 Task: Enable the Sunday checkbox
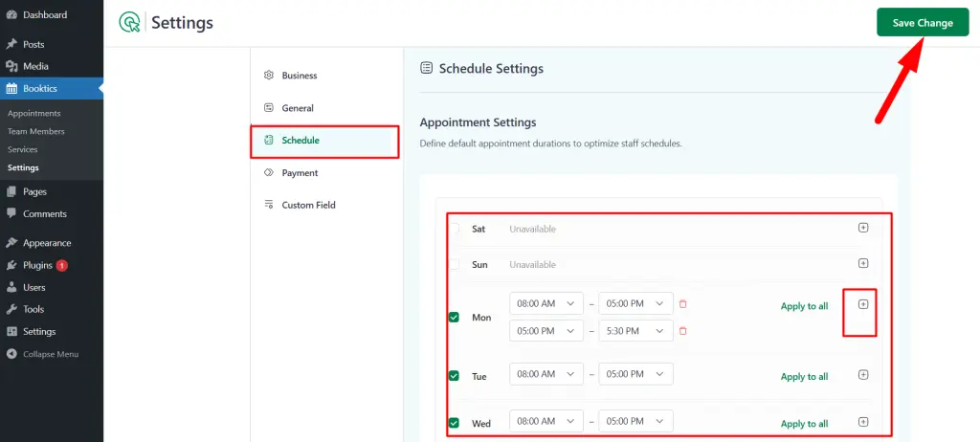click(x=454, y=264)
